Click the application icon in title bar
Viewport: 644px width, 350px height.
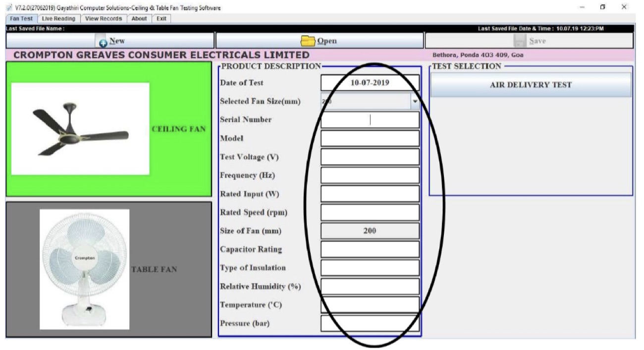tap(10, 7)
